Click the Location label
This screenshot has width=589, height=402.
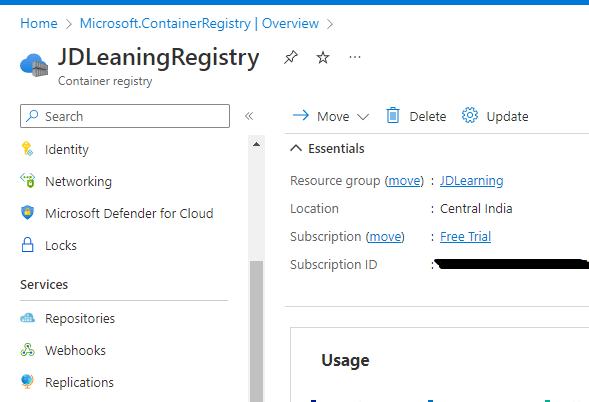[x=314, y=209]
